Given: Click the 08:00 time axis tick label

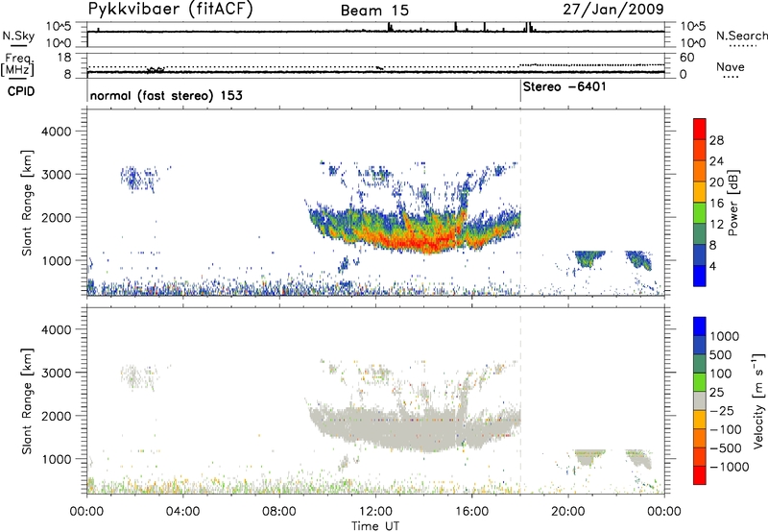Looking at the screenshot, I should click(x=278, y=512).
